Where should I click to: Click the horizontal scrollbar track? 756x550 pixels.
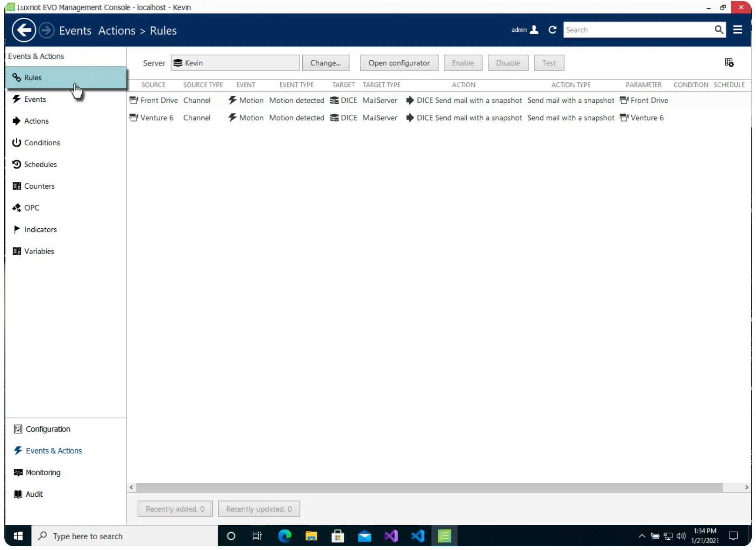tap(429, 487)
